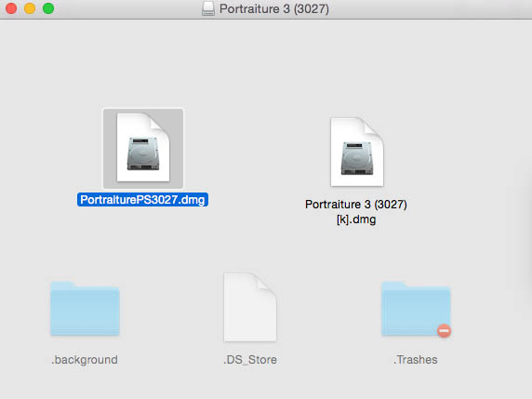Click the .background folder name label
The image size is (532, 399).
85,359
